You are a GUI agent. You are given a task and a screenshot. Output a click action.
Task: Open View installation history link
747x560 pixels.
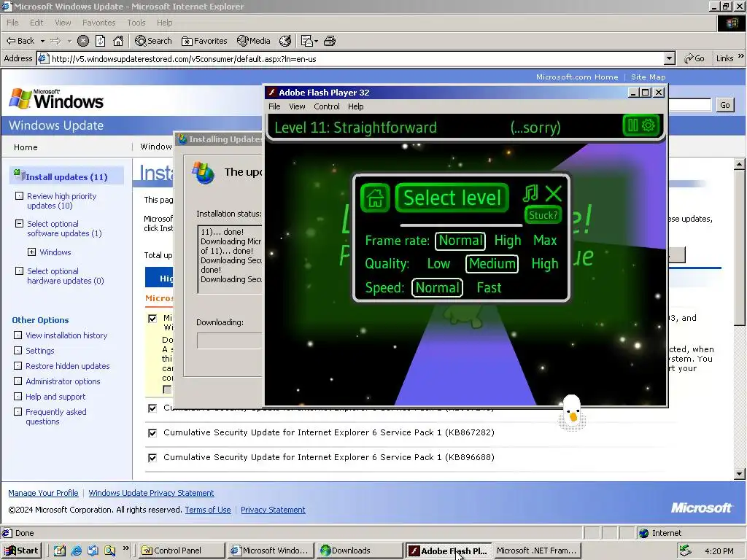66,335
